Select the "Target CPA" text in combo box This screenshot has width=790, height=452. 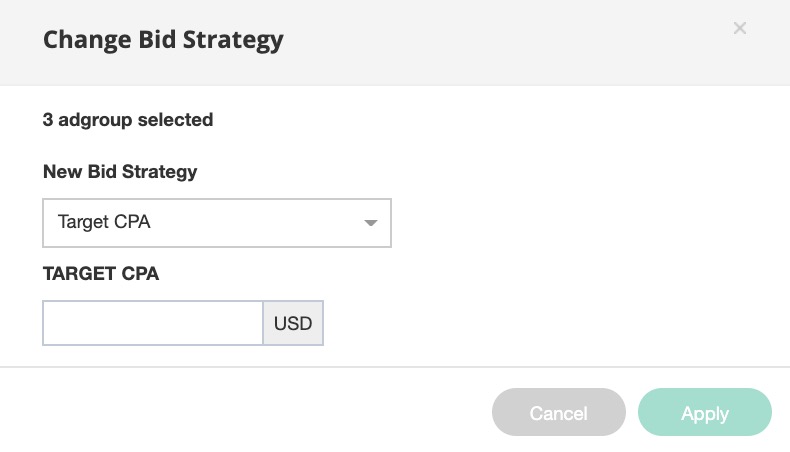tap(104, 222)
